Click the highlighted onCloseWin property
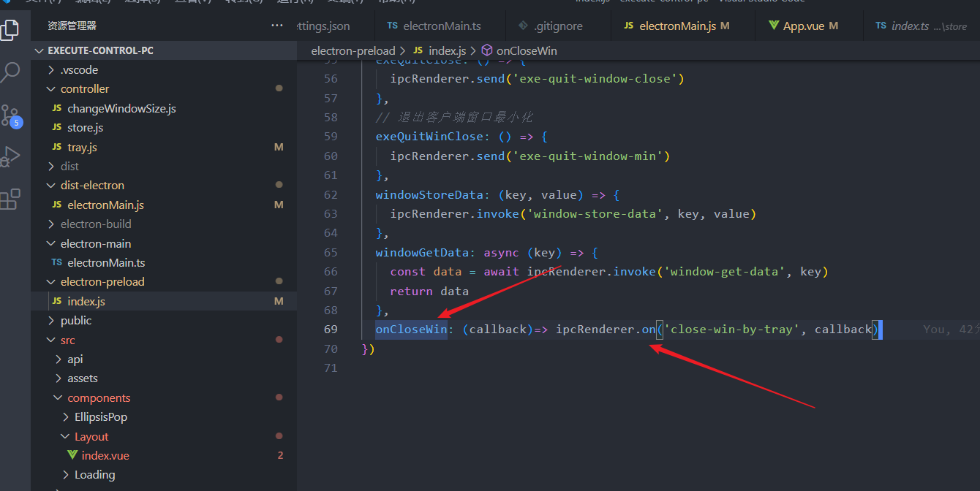The width and height of the screenshot is (980, 491). [411, 330]
